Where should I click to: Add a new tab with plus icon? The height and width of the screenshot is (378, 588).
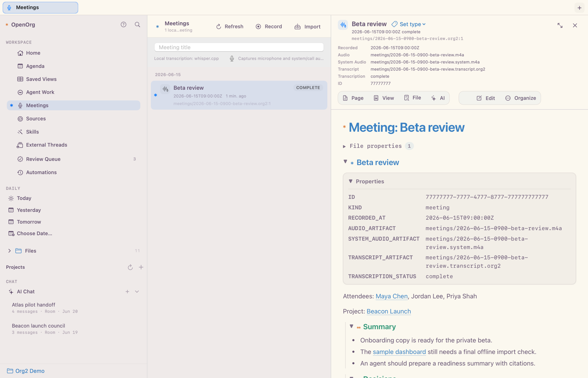tap(580, 8)
